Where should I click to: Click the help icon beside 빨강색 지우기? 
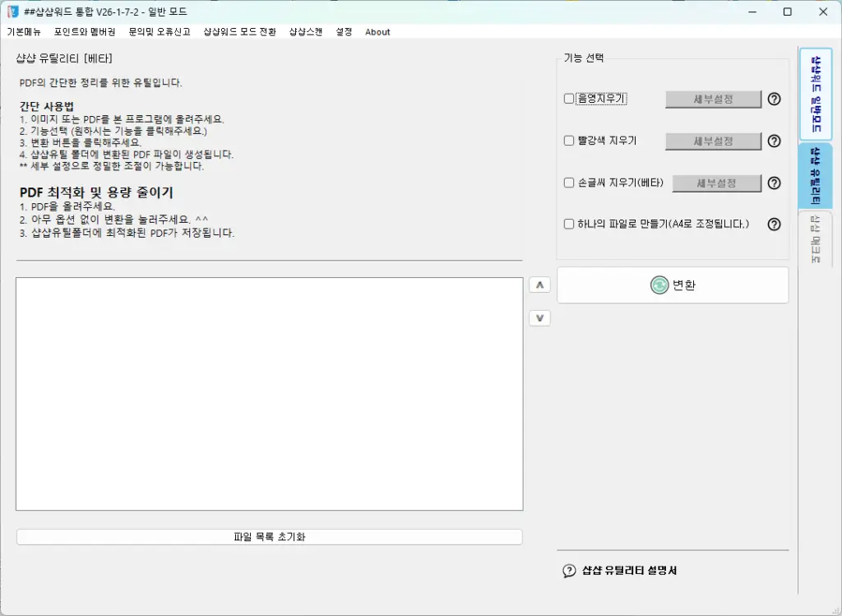(x=774, y=141)
